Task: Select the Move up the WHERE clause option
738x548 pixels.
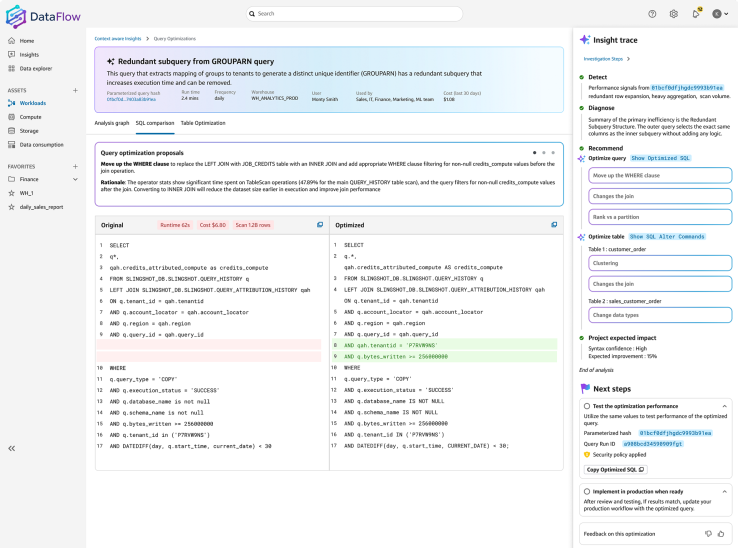Action: click(x=660, y=175)
